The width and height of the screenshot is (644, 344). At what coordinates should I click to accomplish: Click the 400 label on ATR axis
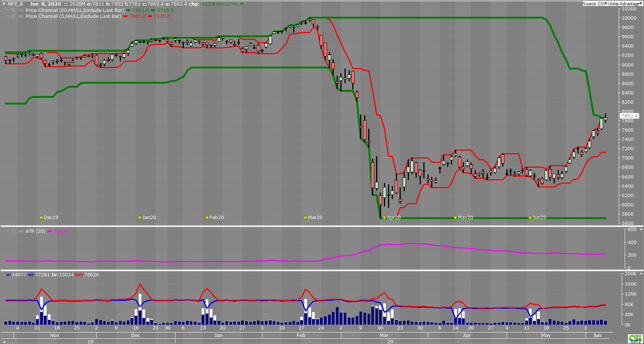point(632,242)
